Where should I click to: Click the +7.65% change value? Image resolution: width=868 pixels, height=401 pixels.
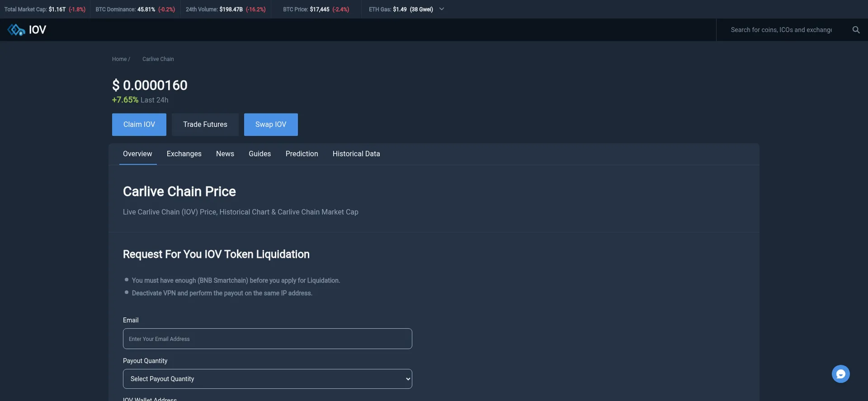coord(125,100)
